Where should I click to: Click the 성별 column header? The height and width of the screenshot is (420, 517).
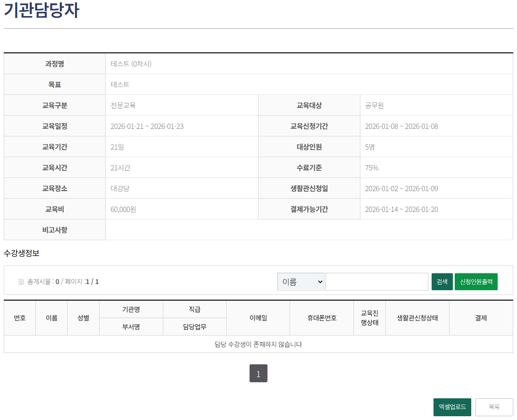[x=83, y=318]
